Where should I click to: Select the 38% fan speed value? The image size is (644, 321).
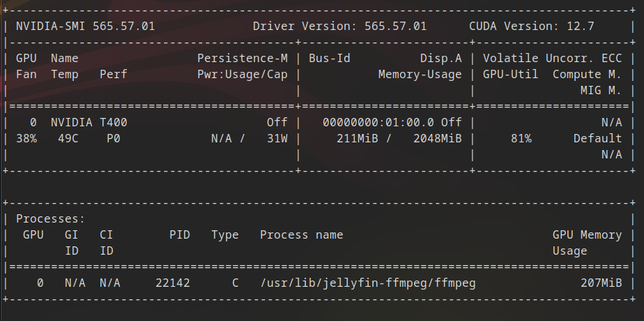[x=26, y=139]
